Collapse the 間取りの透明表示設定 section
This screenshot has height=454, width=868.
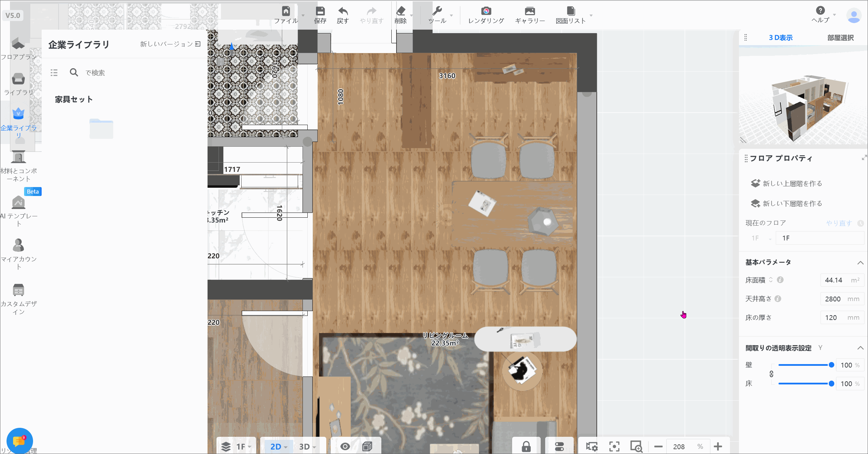point(860,348)
